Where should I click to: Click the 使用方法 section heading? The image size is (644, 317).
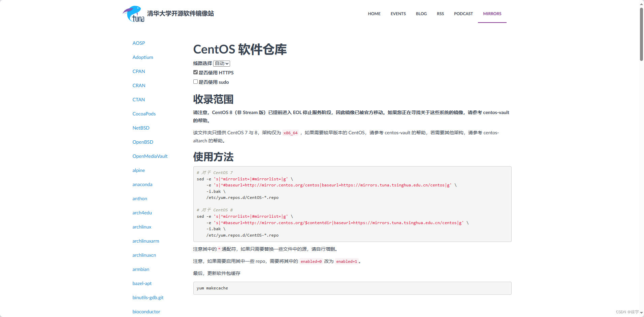pyautogui.click(x=213, y=157)
